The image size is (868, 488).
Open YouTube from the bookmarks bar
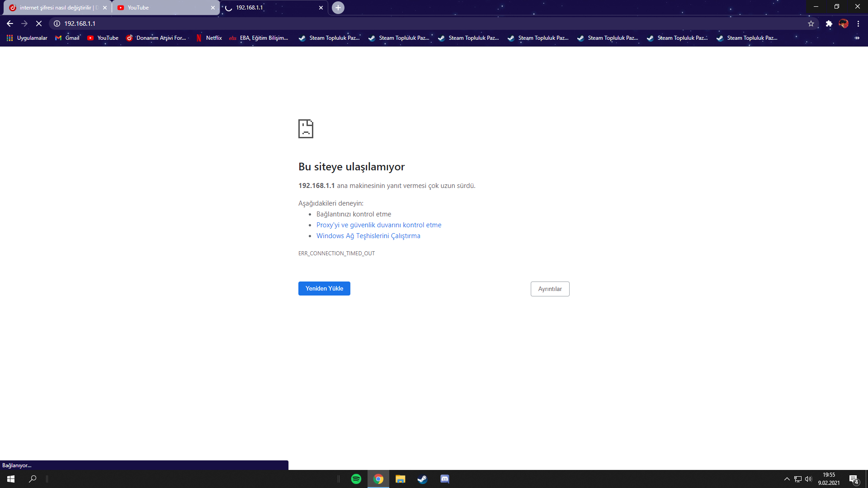coord(103,38)
